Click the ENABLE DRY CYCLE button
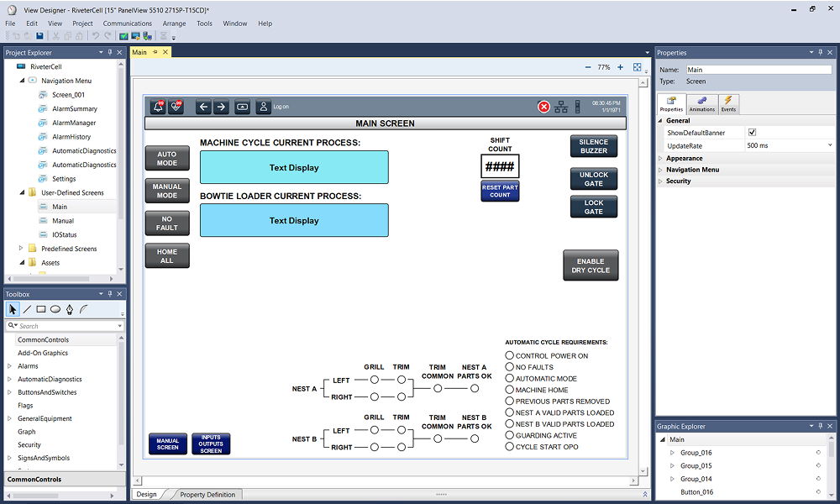The height and width of the screenshot is (504, 840). click(x=591, y=265)
